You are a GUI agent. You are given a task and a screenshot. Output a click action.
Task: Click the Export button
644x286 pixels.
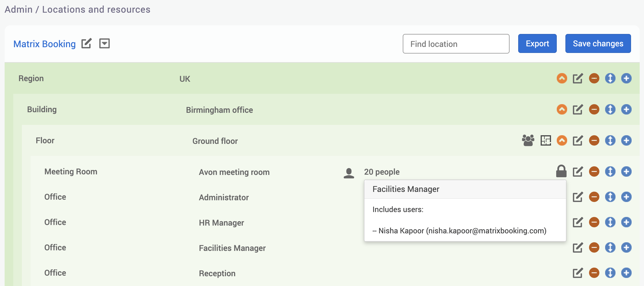537,43
